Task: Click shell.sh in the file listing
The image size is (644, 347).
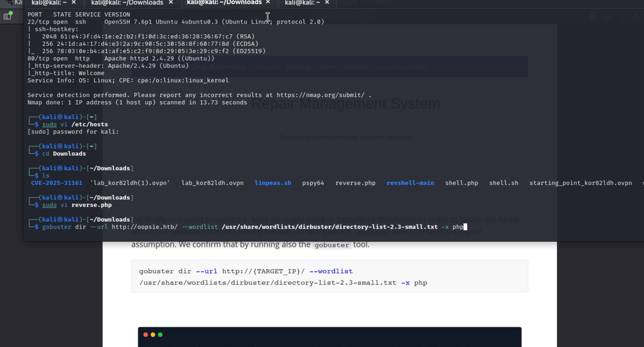Action: pyautogui.click(x=504, y=183)
